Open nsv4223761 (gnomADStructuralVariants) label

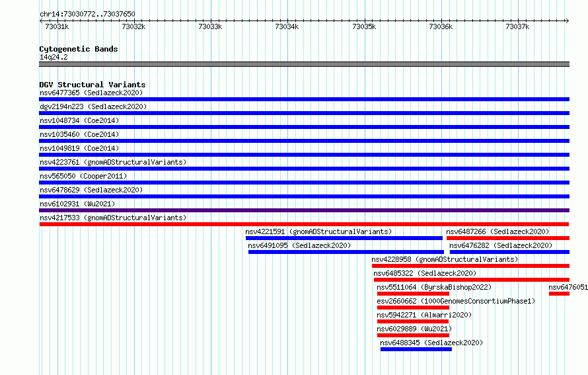[x=113, y=162]
